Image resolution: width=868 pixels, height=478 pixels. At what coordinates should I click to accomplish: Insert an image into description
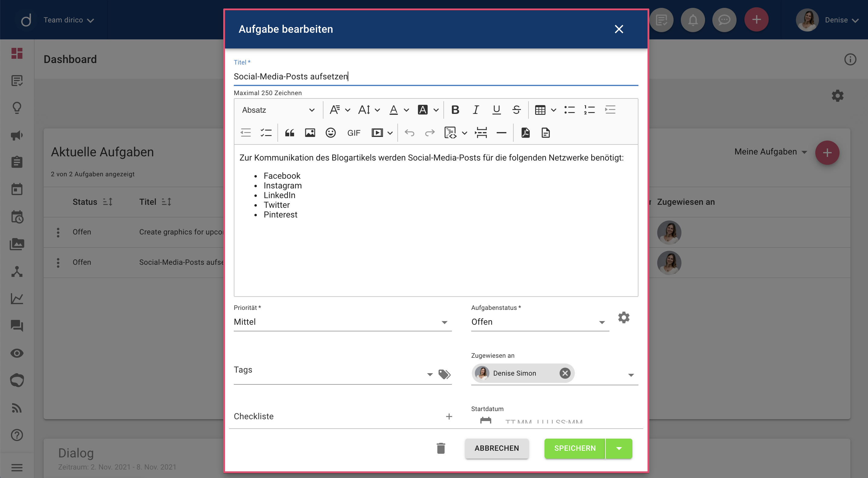310,133
